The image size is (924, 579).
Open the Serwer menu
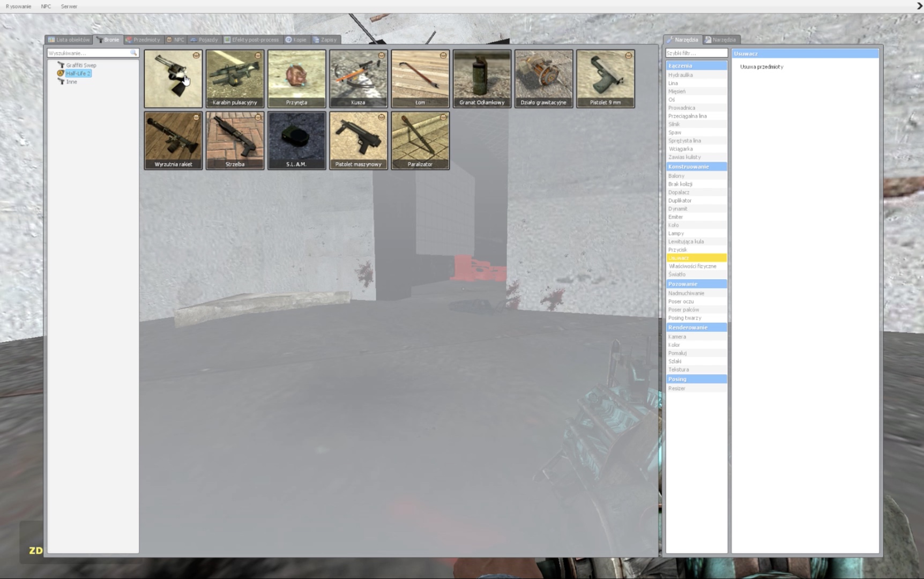[x=69, y=6]
